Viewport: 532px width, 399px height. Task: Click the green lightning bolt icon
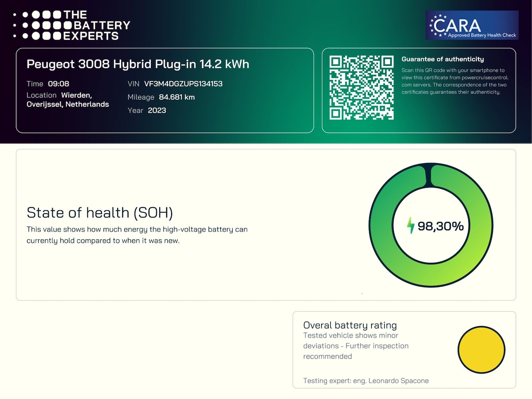(411, 226)
